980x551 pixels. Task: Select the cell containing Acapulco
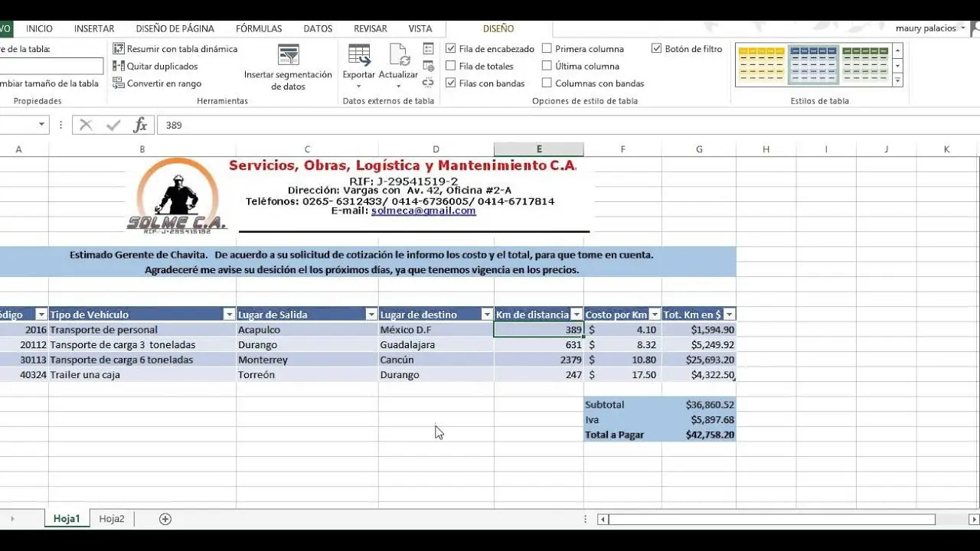click(307, 330)
